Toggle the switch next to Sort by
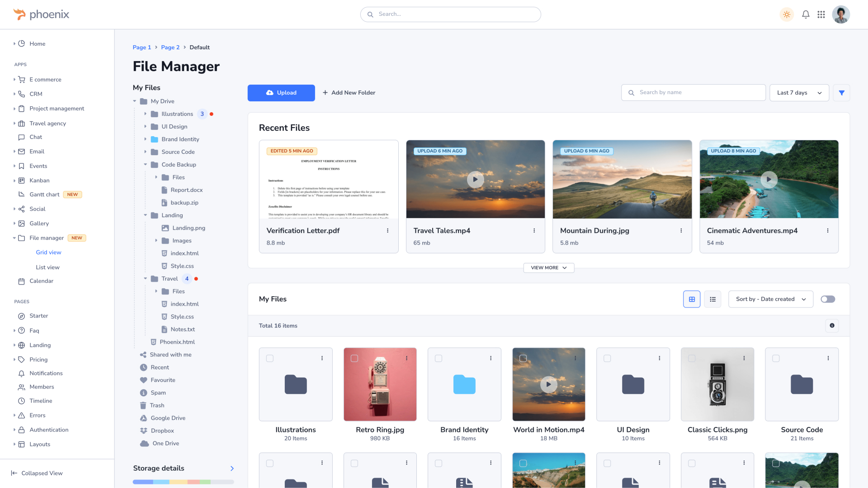Image resolution: width=868 pixels, height=488 pixels. tap(828, 299)
